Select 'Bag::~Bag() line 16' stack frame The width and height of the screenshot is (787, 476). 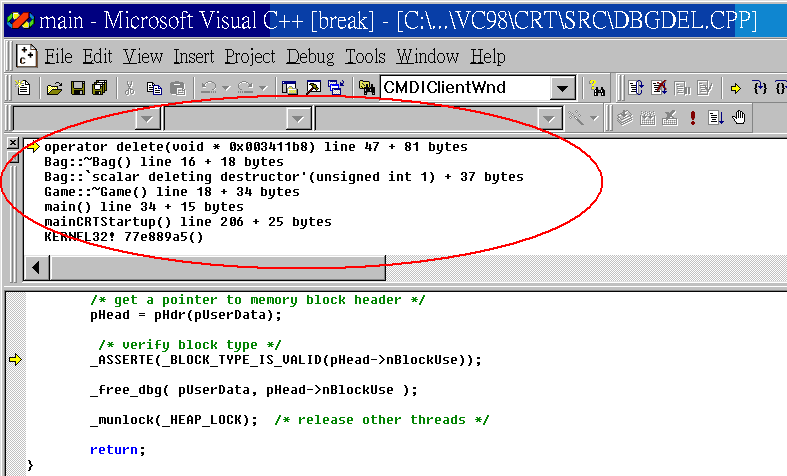[x=164, y=162]
